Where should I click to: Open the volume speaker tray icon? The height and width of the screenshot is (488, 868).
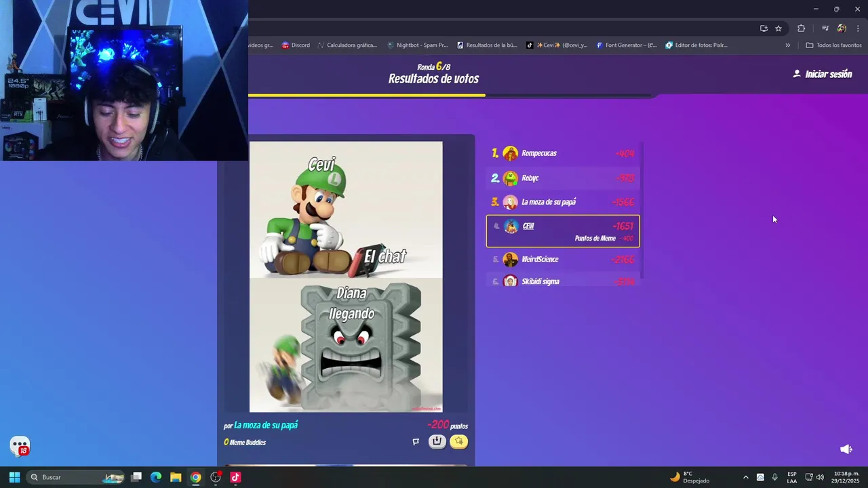click(x=820, y=477)
